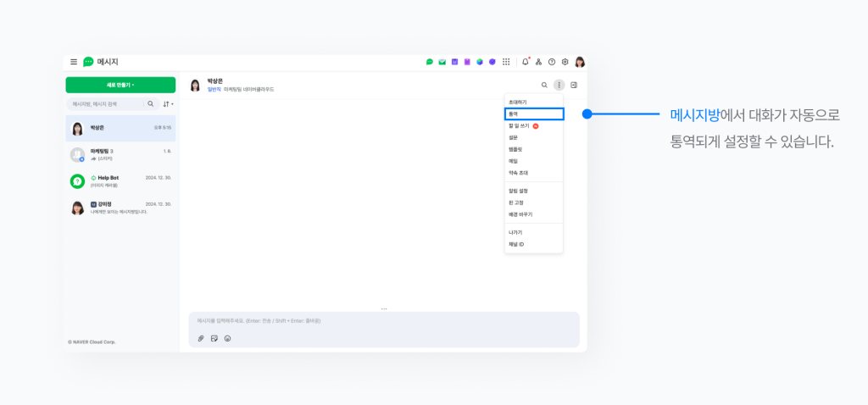
Task: Select 나가기 from the menu
Action: (x=515, y=232)
